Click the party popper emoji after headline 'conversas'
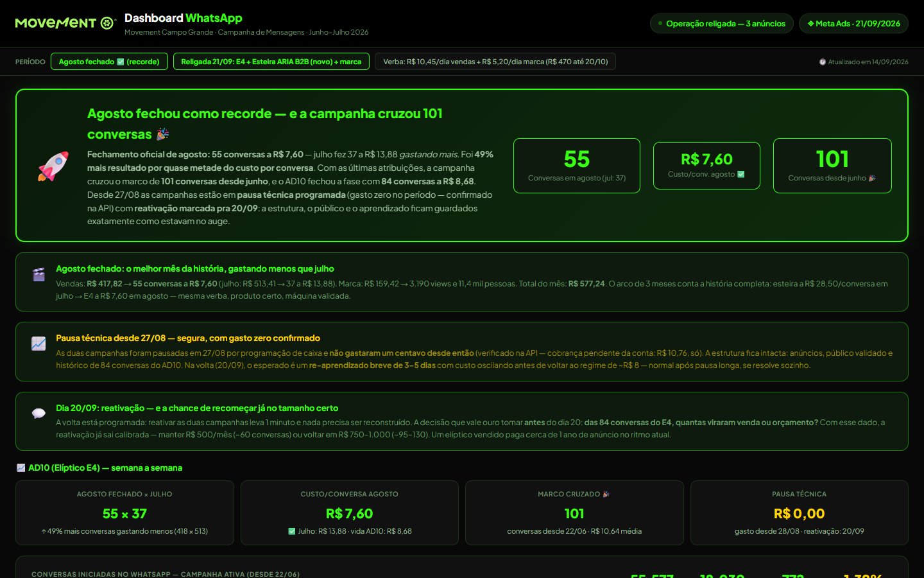924x578 pixels. tap(162, 134)
